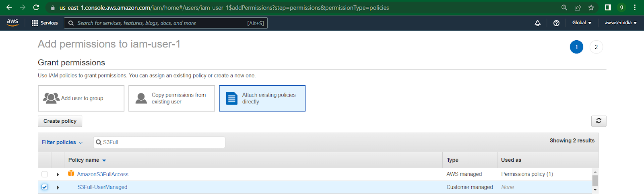Open the help question mark icon
The height and width of the screenshot is (194, 644).
(x=556, y=23)
